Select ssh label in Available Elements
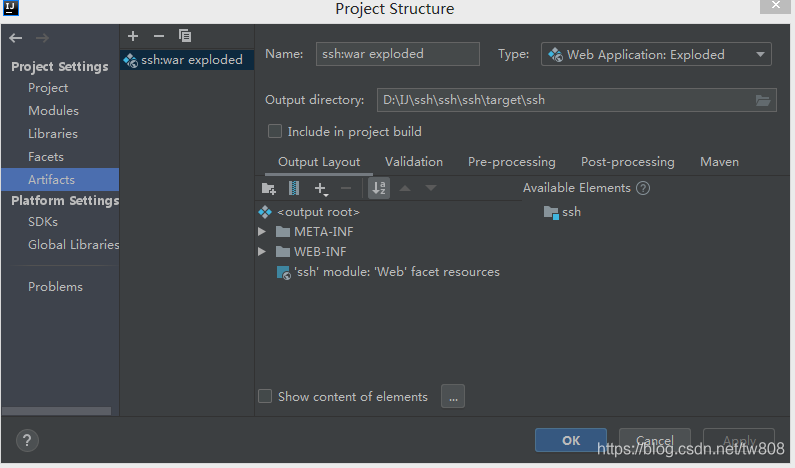This screenshot has height=468, width=795. [x=571, y=212]
